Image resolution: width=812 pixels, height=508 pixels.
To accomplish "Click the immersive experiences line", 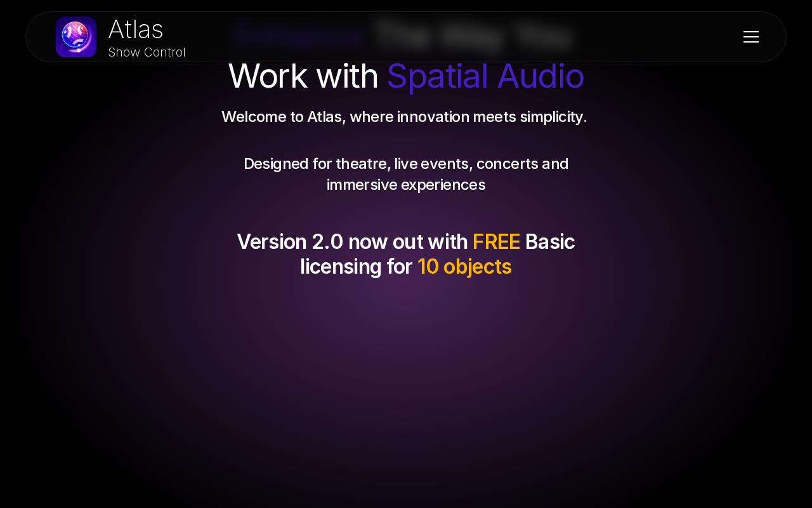I will 406,185.
